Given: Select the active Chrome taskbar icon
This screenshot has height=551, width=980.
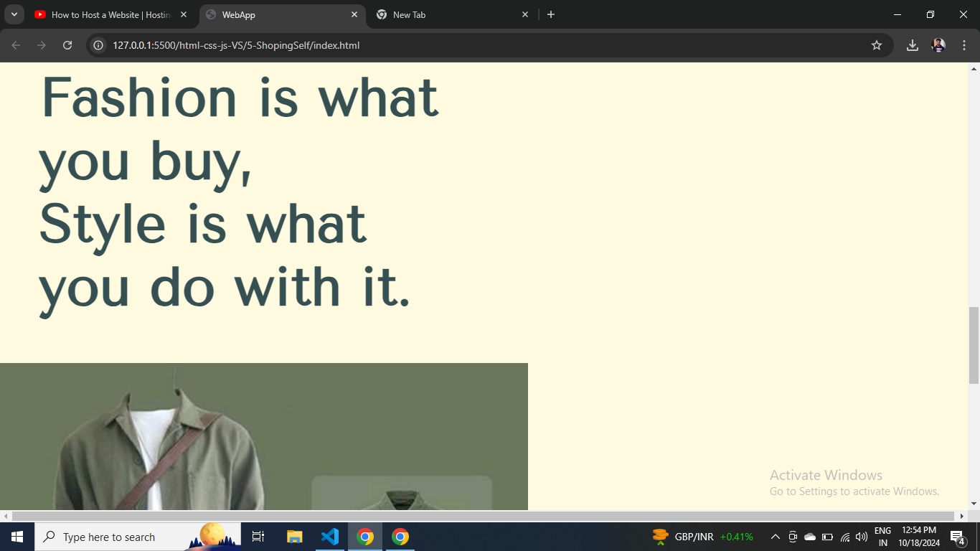Looking at the screenshot, I should 365,537.
